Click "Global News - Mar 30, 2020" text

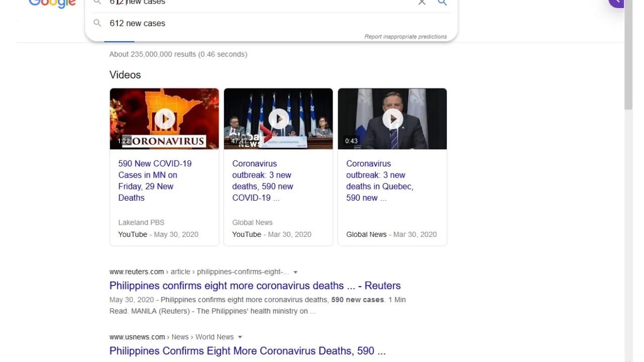pos(391,234)
